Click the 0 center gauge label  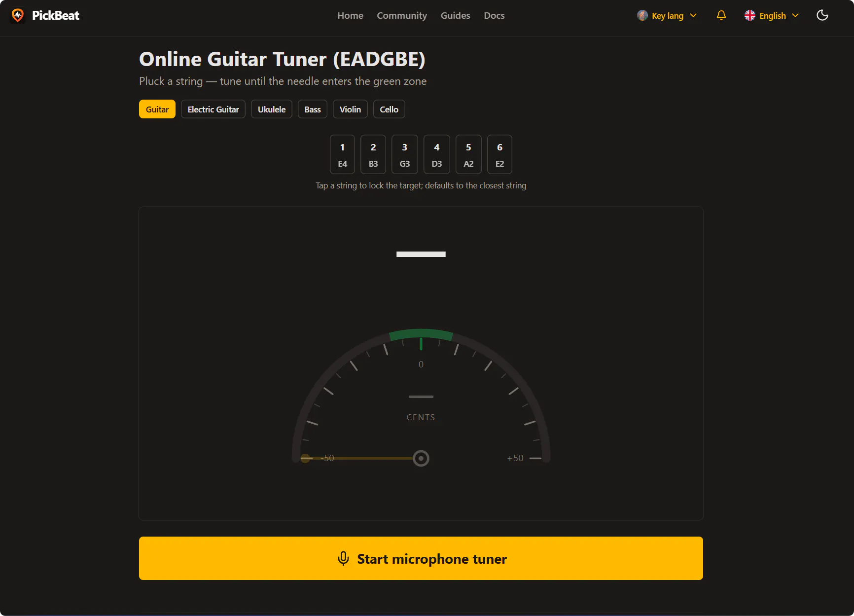pyautogui.click(x=421, y=364)
